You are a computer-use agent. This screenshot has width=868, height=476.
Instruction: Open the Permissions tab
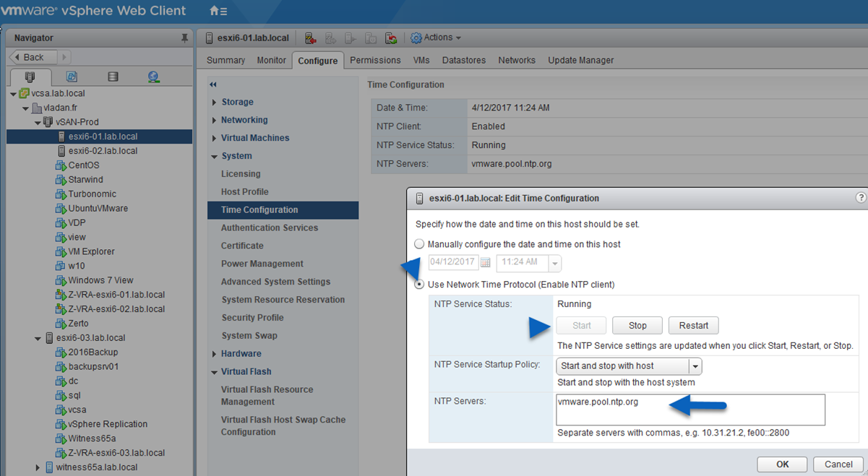point(375,60)
